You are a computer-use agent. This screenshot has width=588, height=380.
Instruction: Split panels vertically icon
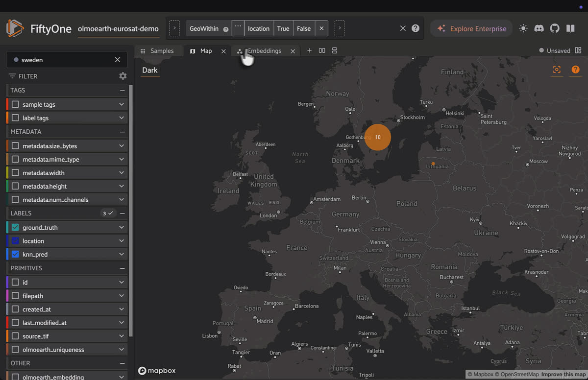coord(335,50)
